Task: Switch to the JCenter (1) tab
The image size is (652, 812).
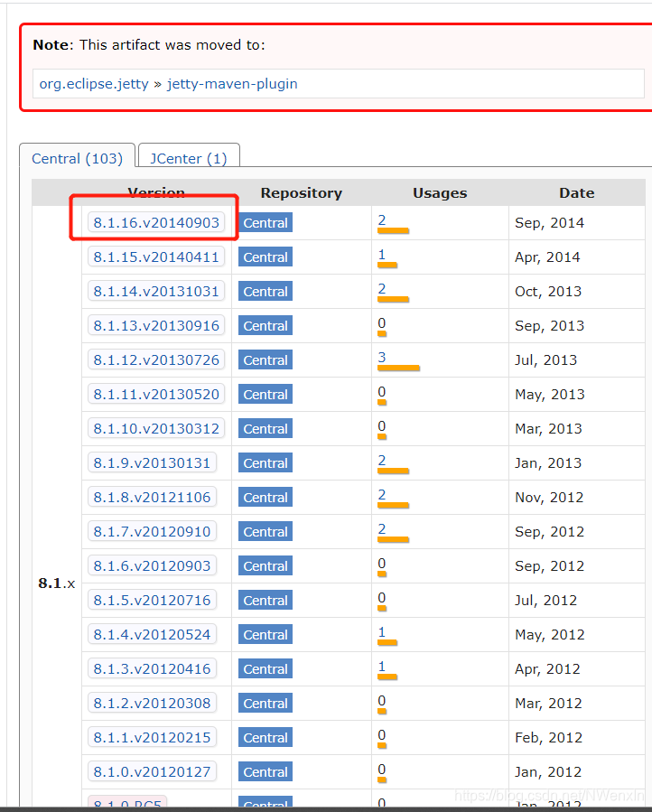Action: [189, 158]
